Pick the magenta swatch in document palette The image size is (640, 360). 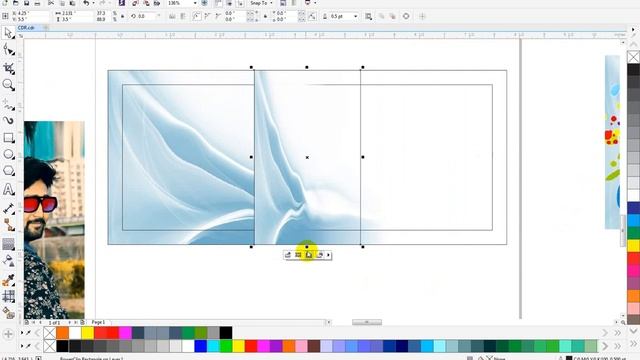125,333
